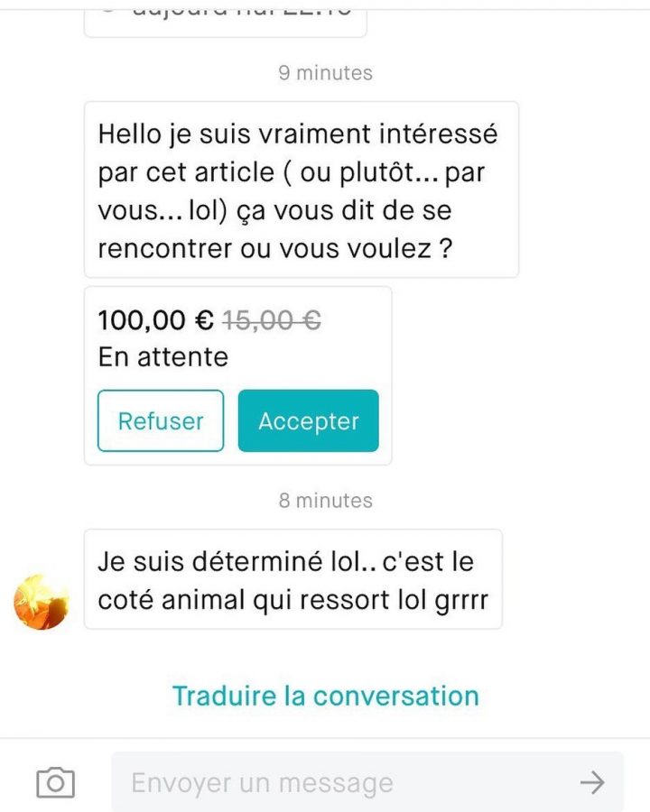
Task: Tap the camera icon to attach photo
Action: (55, 782)
